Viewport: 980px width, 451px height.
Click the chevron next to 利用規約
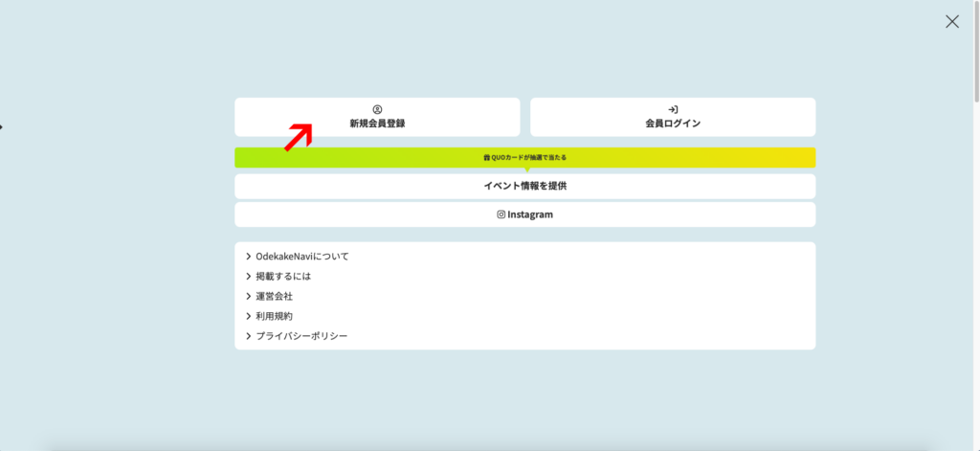coord(249,316)
